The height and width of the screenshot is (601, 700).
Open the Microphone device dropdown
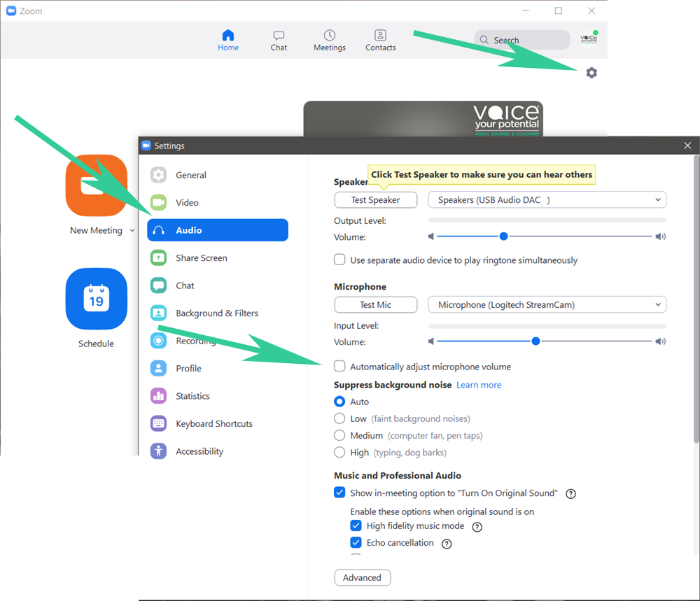[547, 305]
